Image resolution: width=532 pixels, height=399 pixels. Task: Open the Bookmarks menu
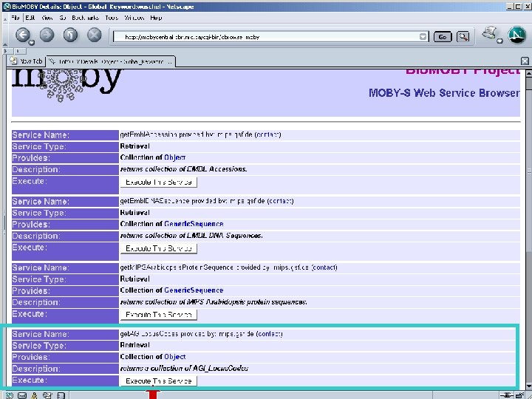pos(85,18)
